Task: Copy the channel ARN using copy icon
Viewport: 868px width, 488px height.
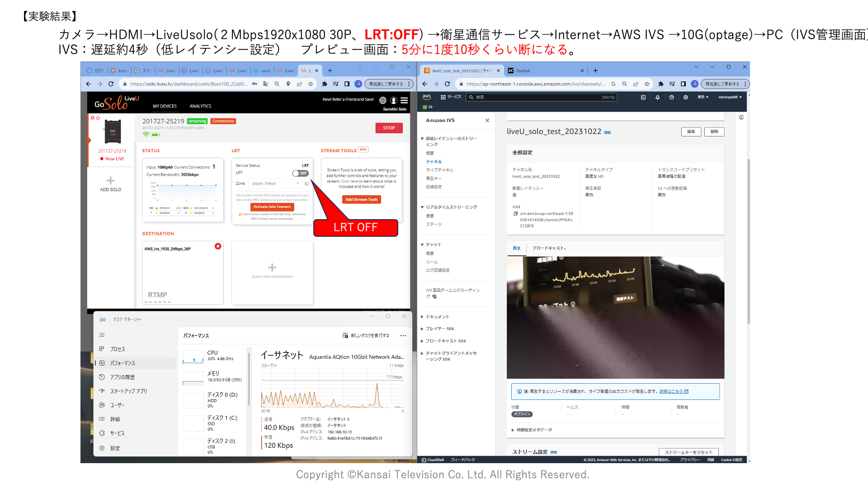Action: [515, 214]
